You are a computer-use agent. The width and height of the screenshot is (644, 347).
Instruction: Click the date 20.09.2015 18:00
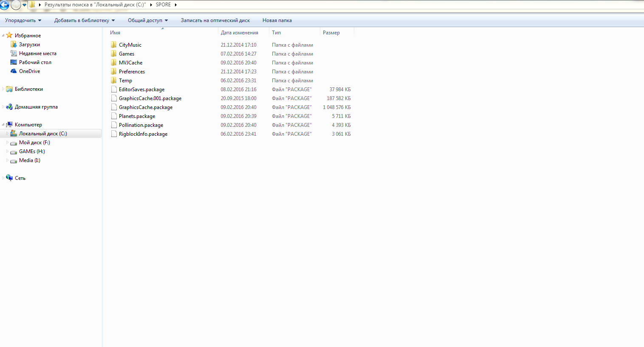(x=238, y=98)
